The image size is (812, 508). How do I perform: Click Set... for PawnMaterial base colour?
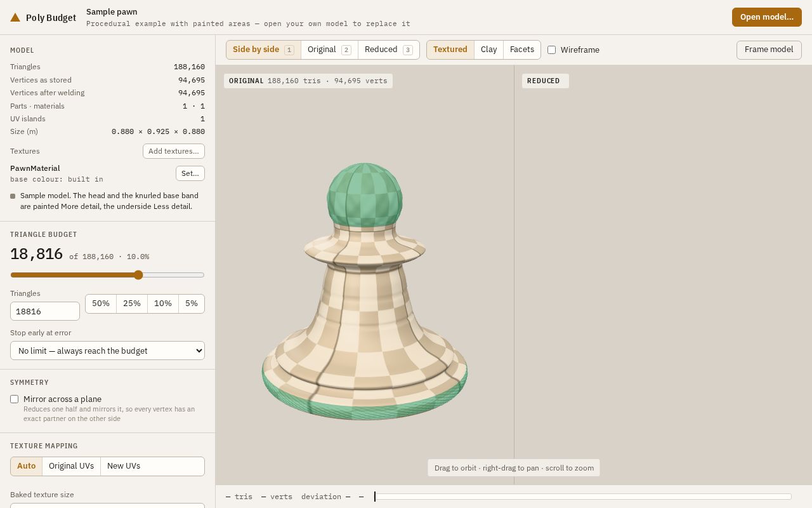(x=190, y=173)
